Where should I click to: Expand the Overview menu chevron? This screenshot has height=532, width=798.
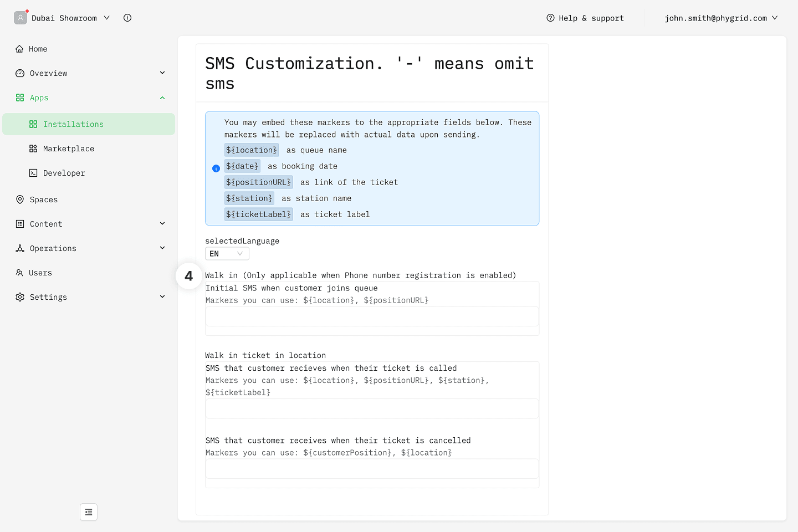coord(162,73)
